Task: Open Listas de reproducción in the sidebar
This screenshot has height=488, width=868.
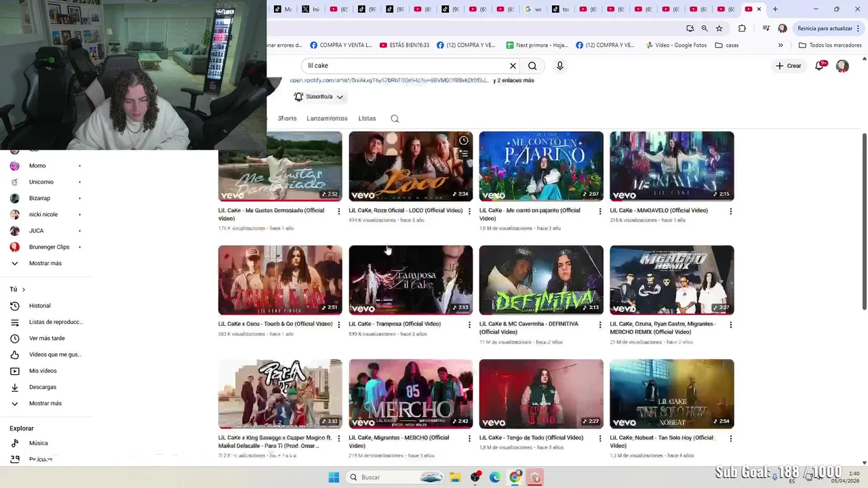Action: click(x=45, y=322)
